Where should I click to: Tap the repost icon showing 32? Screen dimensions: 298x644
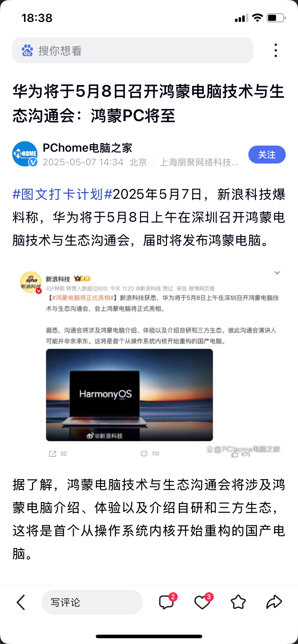[x=53, y=454]
